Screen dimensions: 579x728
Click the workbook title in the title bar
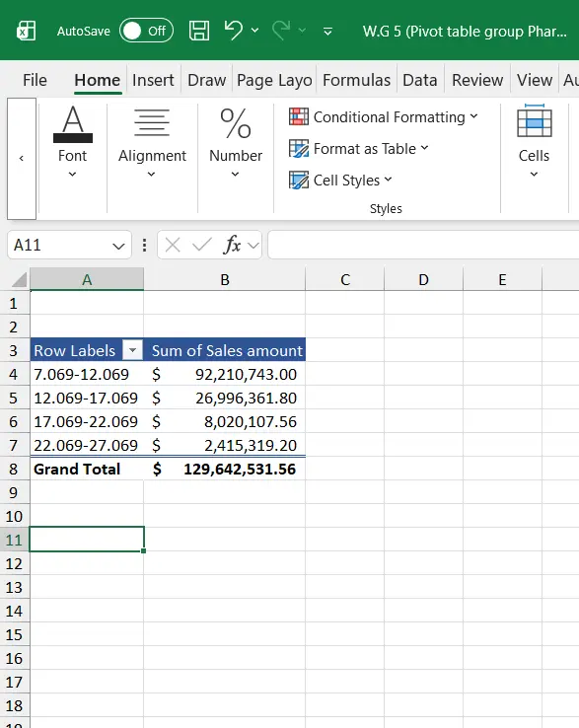pos(465,32)
